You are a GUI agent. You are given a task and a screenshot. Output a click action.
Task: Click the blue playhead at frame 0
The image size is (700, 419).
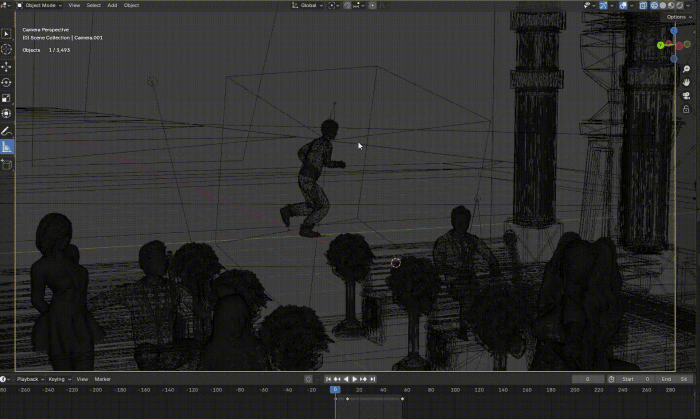[x=335, y=390]
